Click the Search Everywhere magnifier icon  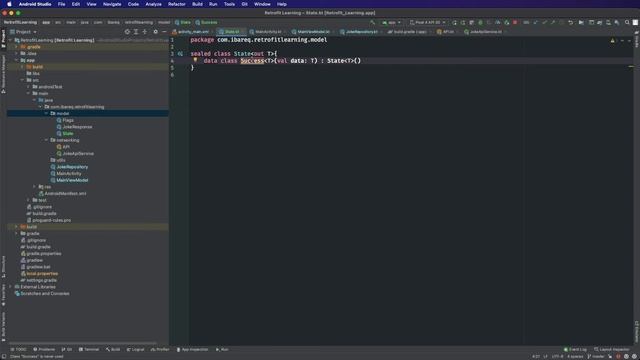coord(627,22)
